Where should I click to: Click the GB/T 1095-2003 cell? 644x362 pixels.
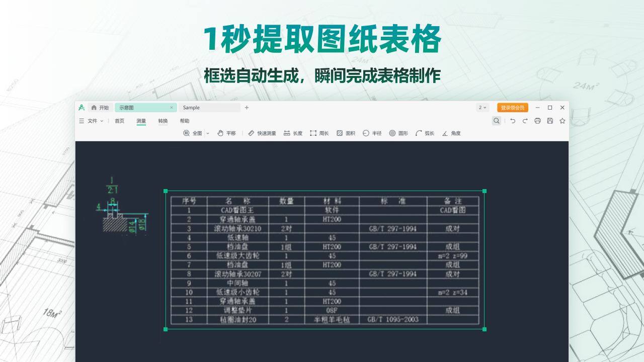393,319
